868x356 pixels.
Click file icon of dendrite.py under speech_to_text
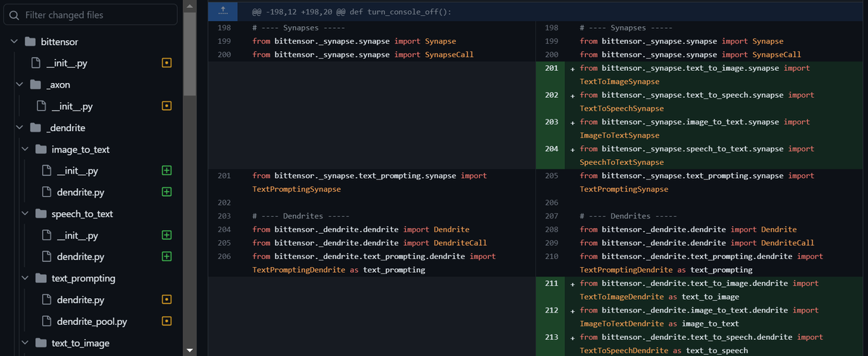pyautogui.click(x=47, y=257)
